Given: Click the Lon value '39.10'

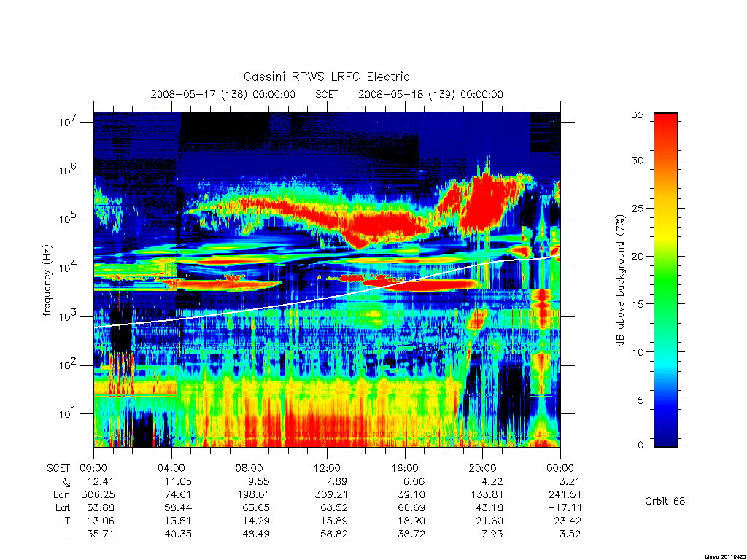Looking at the screenshot, I should [x=411, y=495].
